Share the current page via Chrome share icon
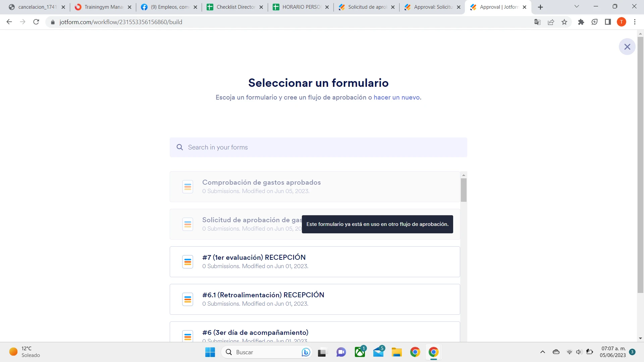Image resolution: width=644 pixels, height=362 pixels. click(551, 22)
